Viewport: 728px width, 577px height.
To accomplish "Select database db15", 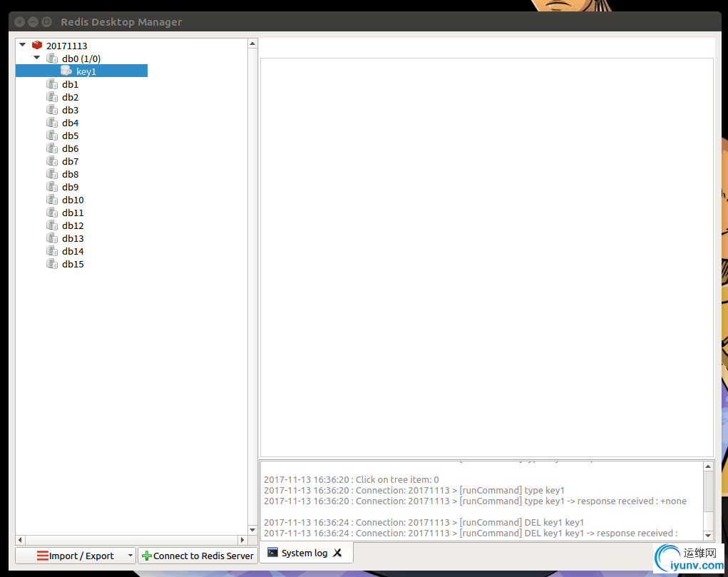I will click(73, 264).
